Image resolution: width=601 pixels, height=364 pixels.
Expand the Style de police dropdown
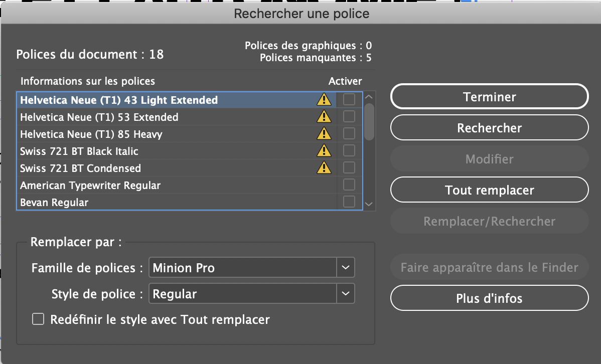[x=345, y=293]
